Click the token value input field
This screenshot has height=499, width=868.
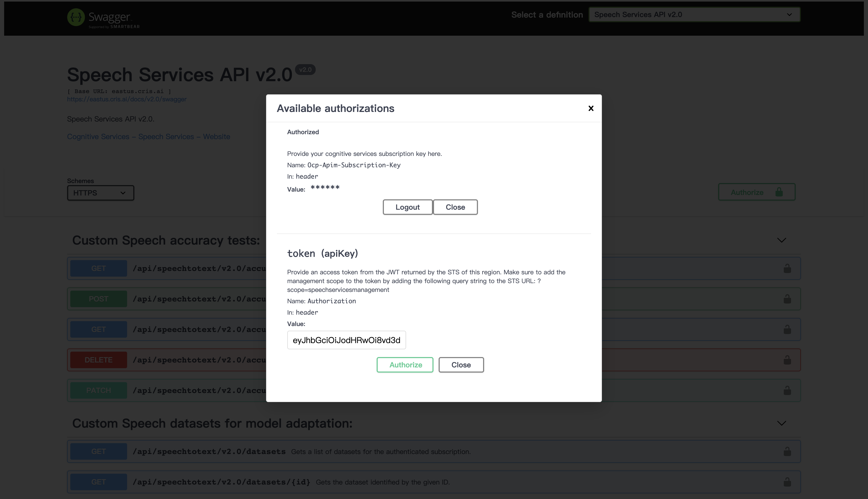[x=346, y=340]
